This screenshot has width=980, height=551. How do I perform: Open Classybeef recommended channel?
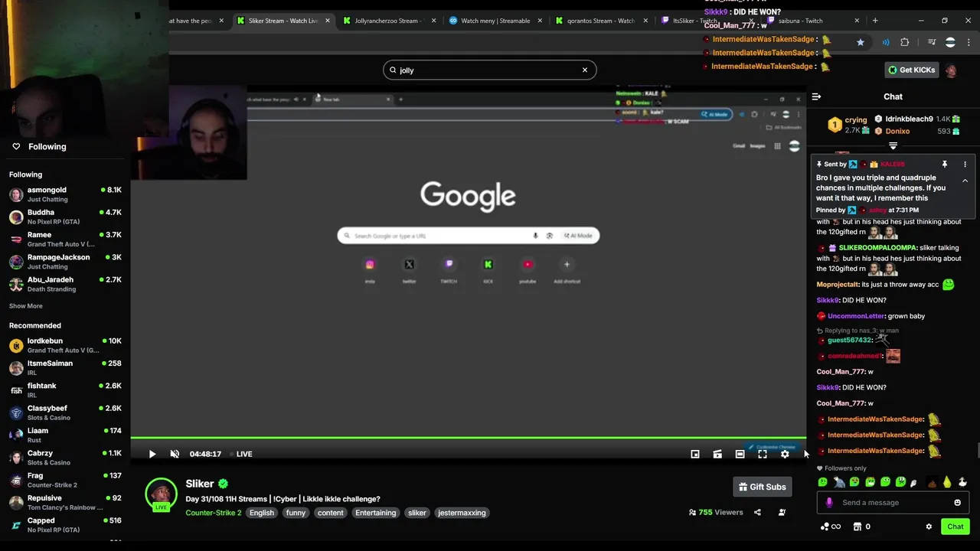pyautogui.click(x=65, y=412)
